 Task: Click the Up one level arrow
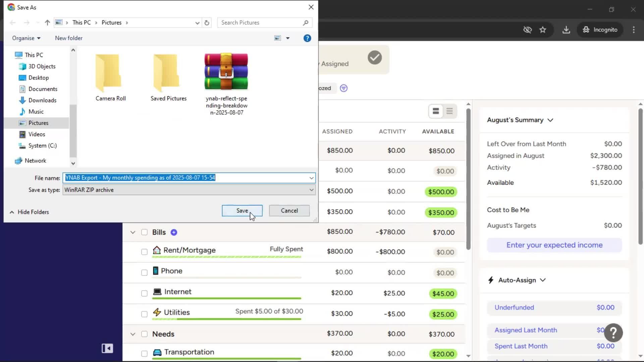pyautogui.click(x=47, y=22)
